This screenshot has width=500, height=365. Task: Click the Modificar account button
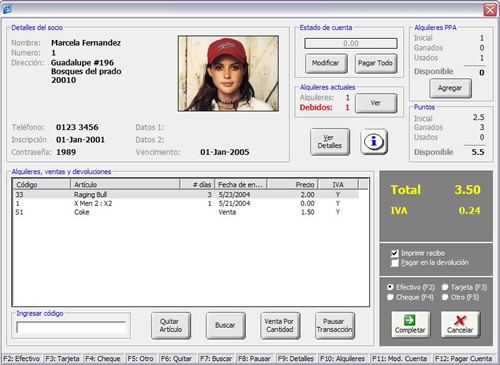tap(326, 63)
